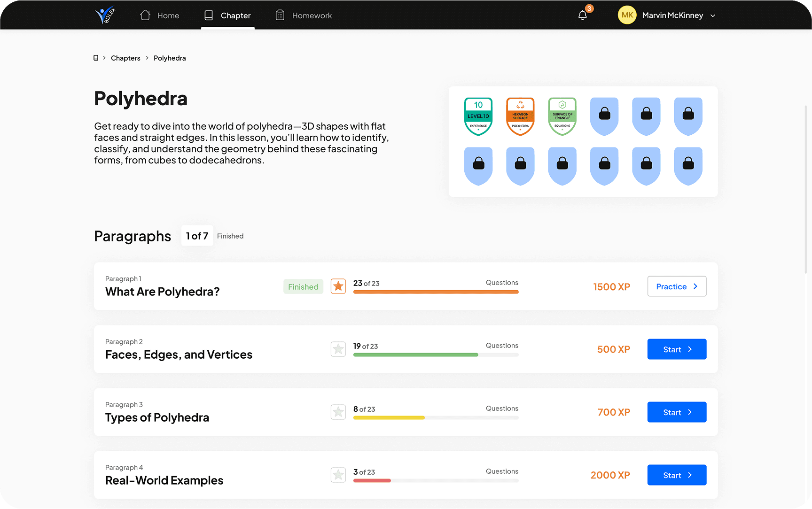This screenshot has width=812, height=509.
Task: Click the 1500 XP reward value
Action: click(612, 287)
